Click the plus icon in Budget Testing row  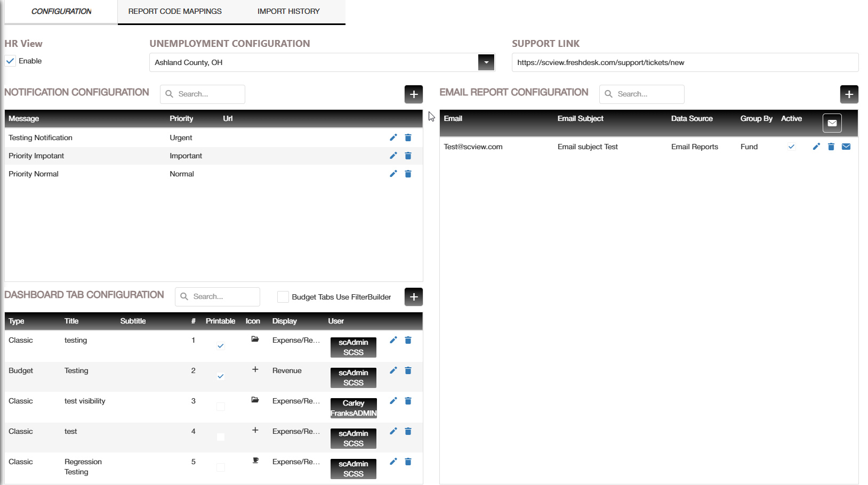[x=255, y=369]
